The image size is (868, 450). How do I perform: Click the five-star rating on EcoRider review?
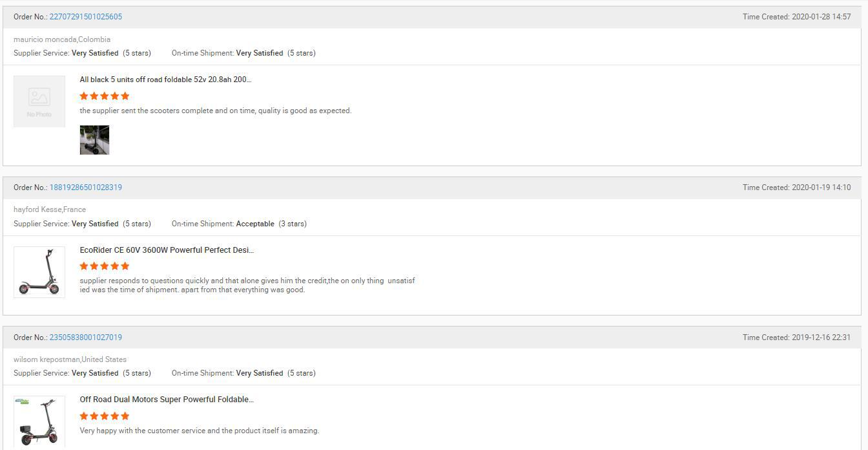pos(105,266)
